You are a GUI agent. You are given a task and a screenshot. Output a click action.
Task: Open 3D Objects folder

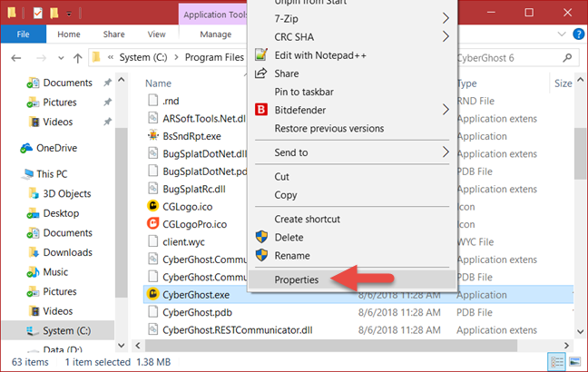click(x=67, y=193)
